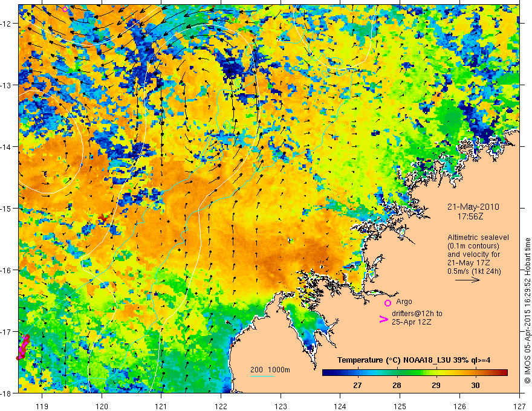532x411 pixels.
Task: Click the magenta Argo float marker near 119.4E
Action: coord(65,9)
